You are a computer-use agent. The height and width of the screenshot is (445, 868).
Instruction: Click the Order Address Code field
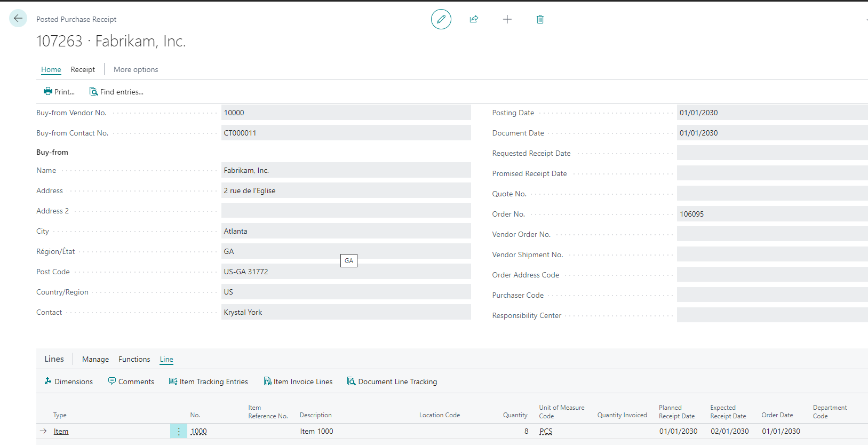pos(773,275)
